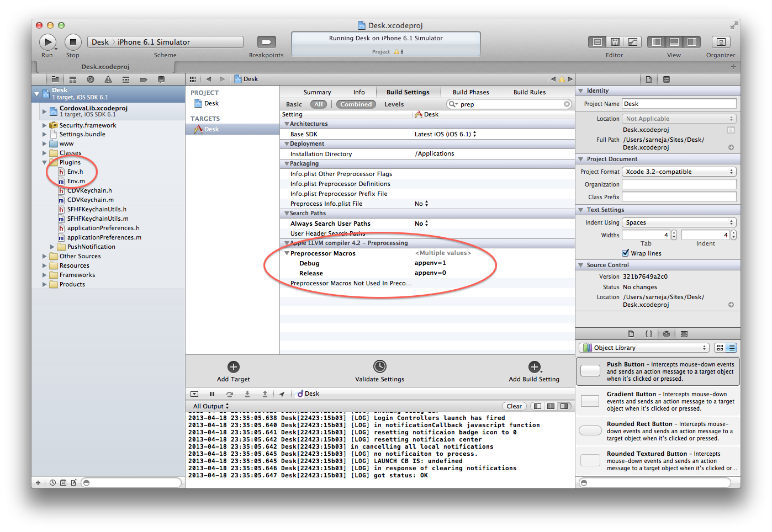This screenshot has height=532, width=772.
Task: Click the Validate Settings clock icon
Action: (380, 366)
